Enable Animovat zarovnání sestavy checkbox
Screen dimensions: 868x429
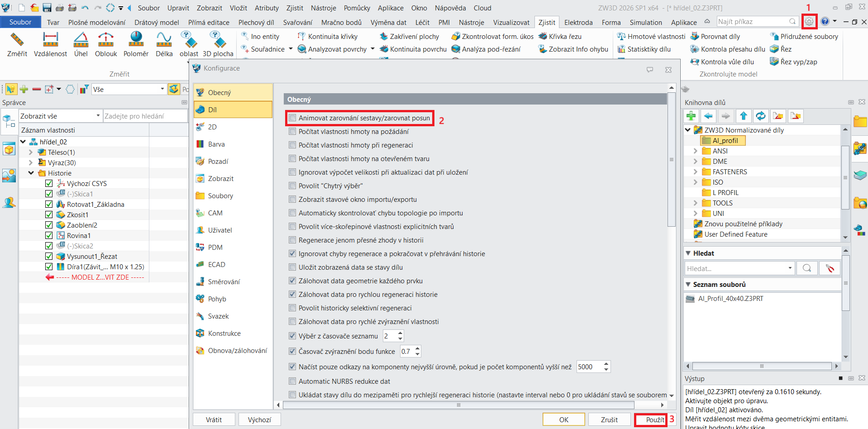(x=292, y=118)
